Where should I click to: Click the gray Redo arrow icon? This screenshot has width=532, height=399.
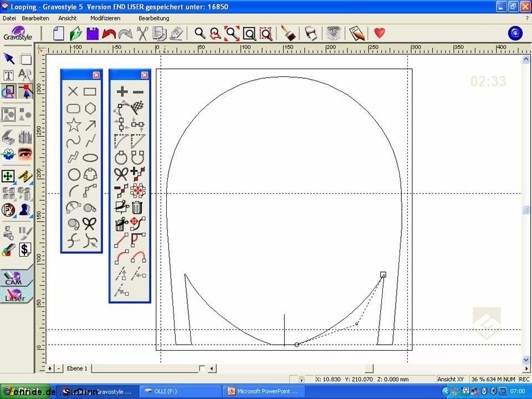126,34
